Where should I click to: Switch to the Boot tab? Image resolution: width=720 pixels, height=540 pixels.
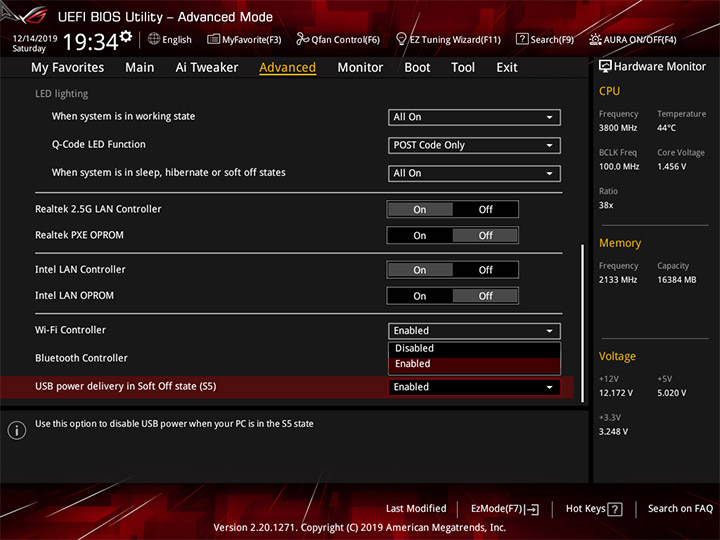pos(417,68)
